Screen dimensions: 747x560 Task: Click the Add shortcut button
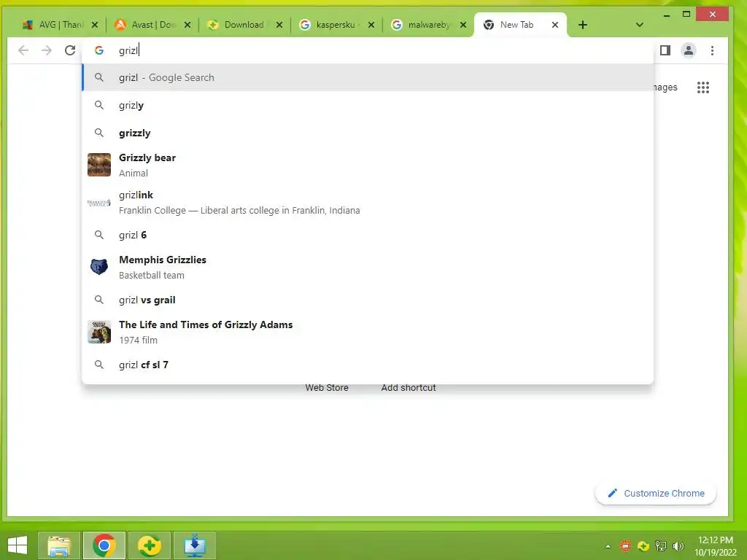(409, 388)
